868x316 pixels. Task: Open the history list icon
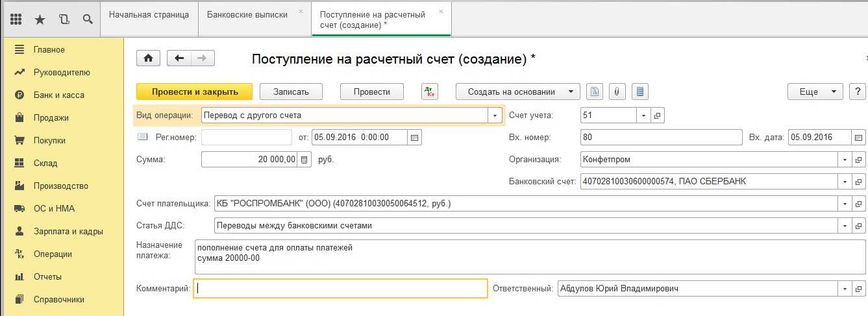pyautogui.click(x=64, y=19)
